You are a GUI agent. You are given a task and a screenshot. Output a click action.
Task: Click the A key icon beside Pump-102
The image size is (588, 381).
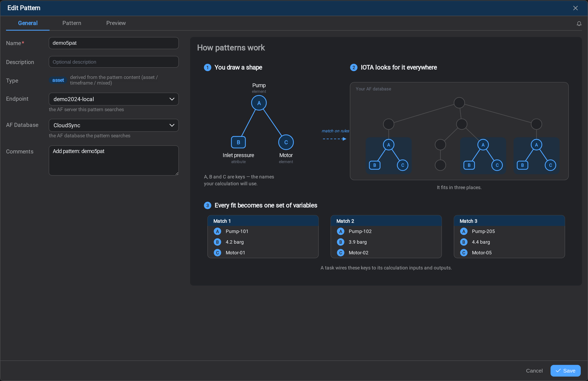pyautogui.click(x=341, y=231)
